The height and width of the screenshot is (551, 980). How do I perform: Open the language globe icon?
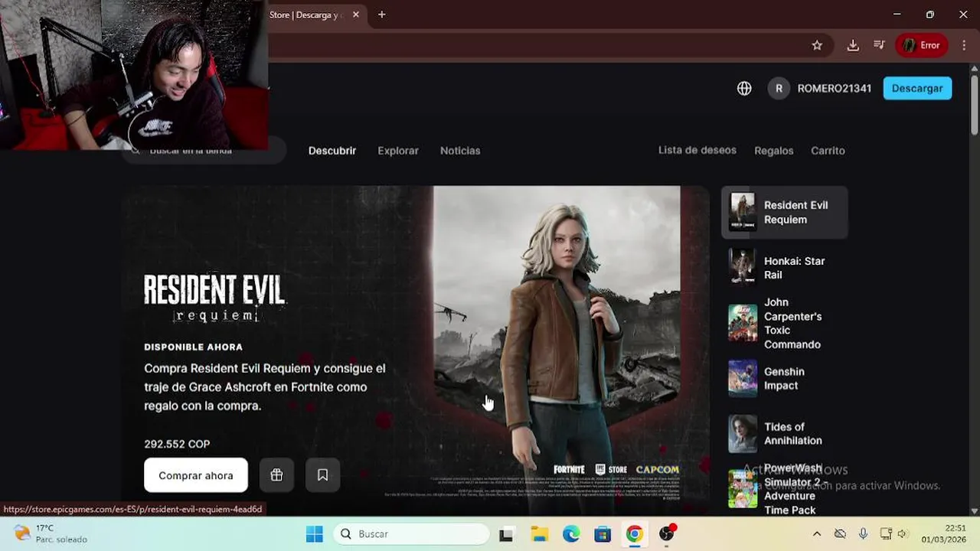(744, 88)
